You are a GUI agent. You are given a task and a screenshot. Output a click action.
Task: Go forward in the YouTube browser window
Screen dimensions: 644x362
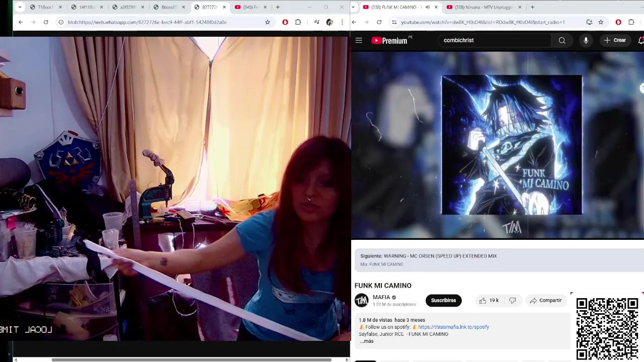tap(366, 22)
